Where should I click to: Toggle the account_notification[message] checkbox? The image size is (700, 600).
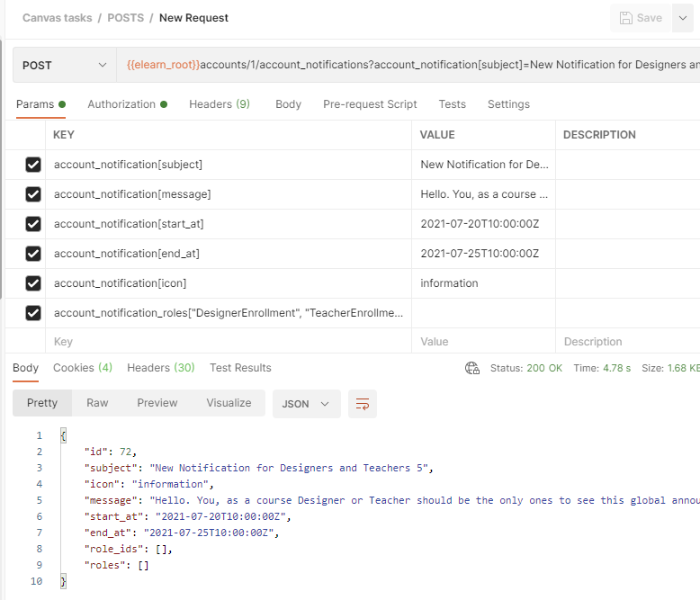click(33, 194)
